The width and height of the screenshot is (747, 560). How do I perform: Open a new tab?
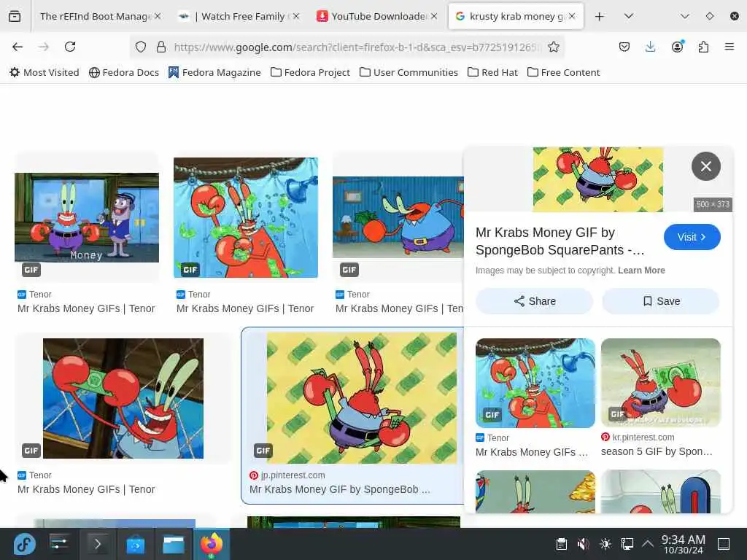(x=600, y=16)
